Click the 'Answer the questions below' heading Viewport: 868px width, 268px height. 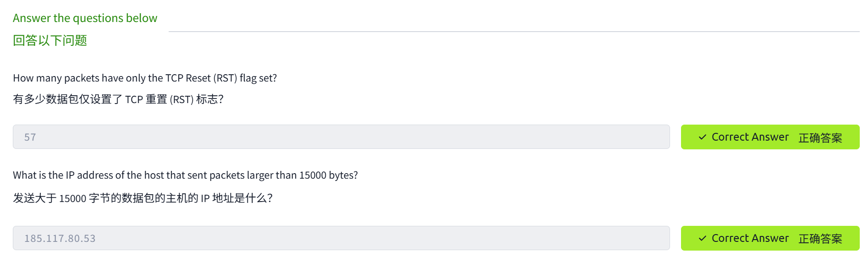pos(85,18)
